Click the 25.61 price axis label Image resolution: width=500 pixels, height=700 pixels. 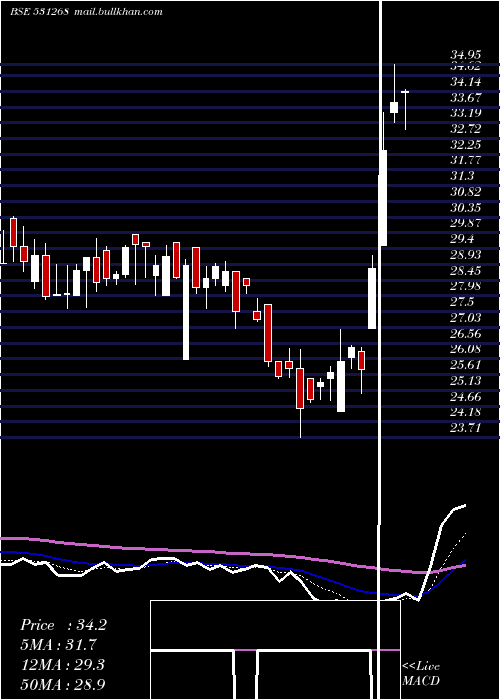466,365
